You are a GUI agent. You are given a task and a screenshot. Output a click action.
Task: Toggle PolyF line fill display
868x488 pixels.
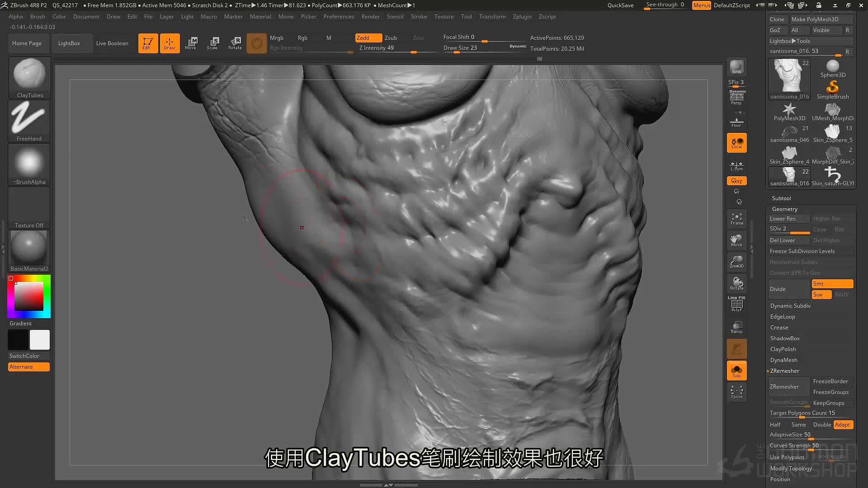tap(736, 305)
